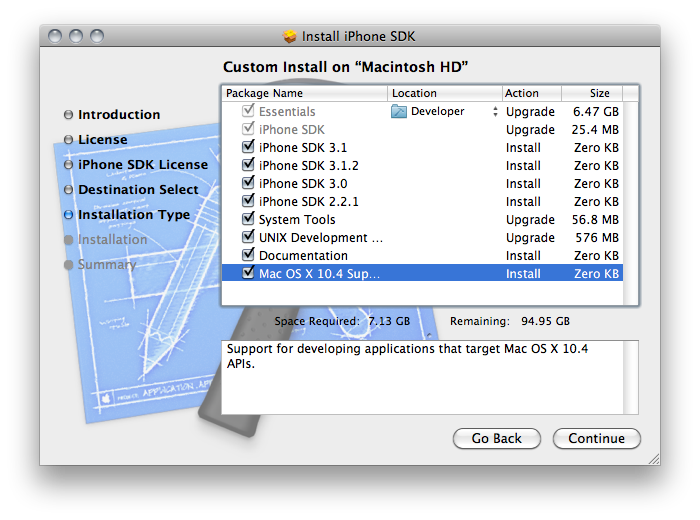Uncheck the System Tools checkbox
This screenshot has width=700, height=520.
248,218
